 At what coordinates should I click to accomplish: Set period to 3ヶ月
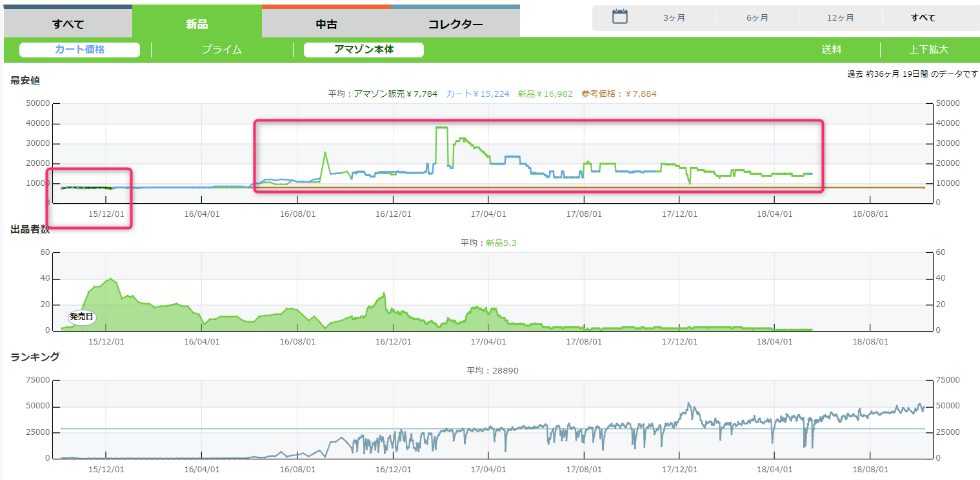[x=674, y=18]
